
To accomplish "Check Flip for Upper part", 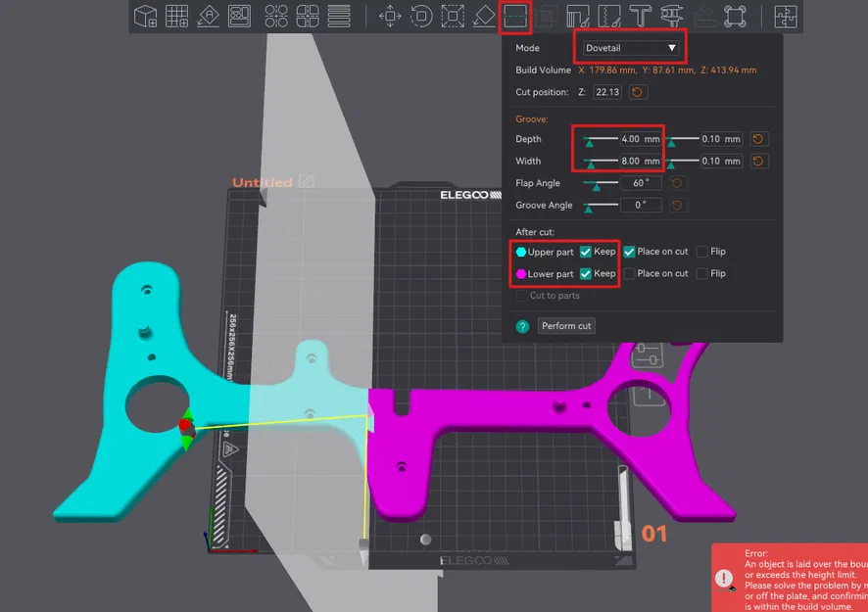I will click(701, 252).
